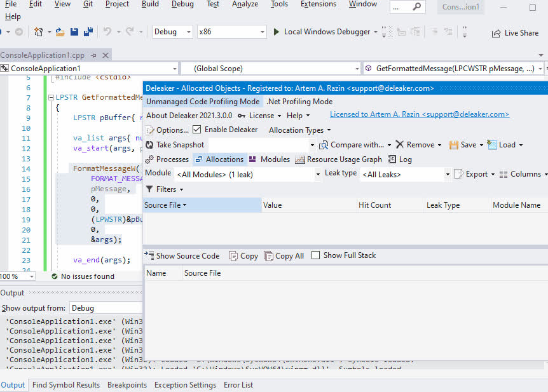Switch to .Net Profiling Mode
The width and height of the screenshot is (548, 392).
coord(299,102)
